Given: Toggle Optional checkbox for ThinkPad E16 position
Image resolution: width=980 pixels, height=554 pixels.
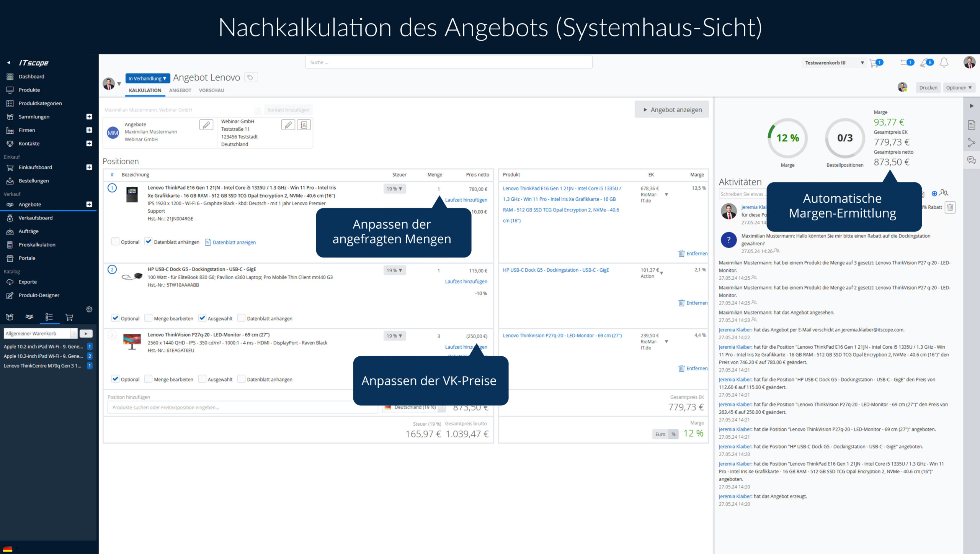Looking at the screenshot, I should 115,241.
